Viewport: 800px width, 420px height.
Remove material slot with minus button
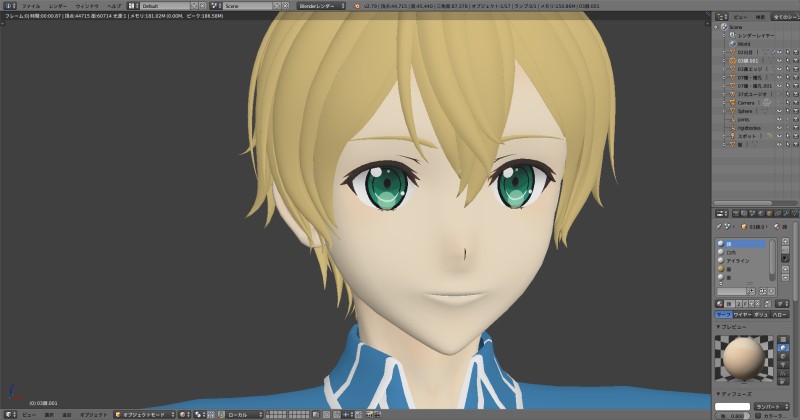click(x=786, y=249)
